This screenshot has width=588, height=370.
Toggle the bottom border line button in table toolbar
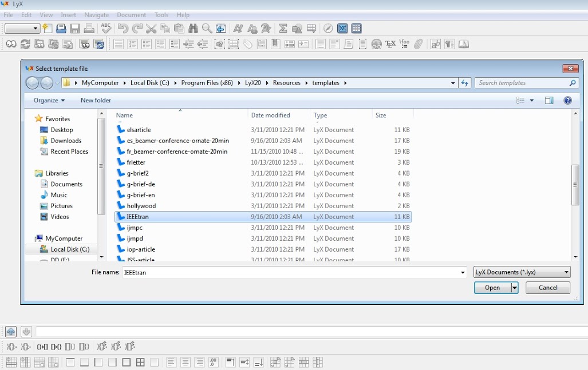pyautogui.click(x=84, y=362)
